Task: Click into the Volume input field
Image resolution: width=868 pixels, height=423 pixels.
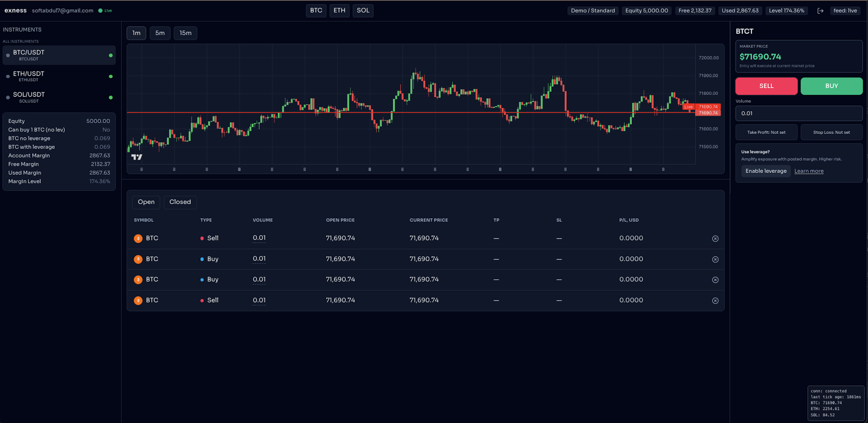Action: point(799,113)
